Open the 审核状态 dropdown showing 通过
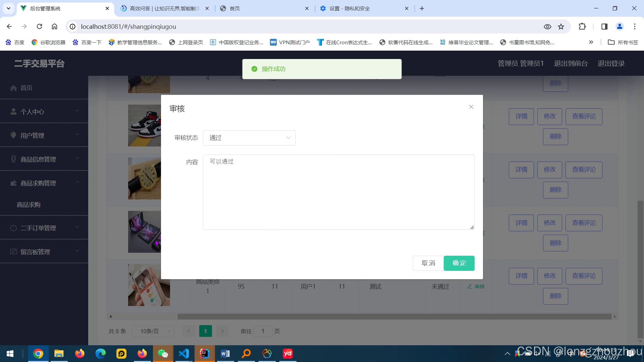 tap(249, 138)
